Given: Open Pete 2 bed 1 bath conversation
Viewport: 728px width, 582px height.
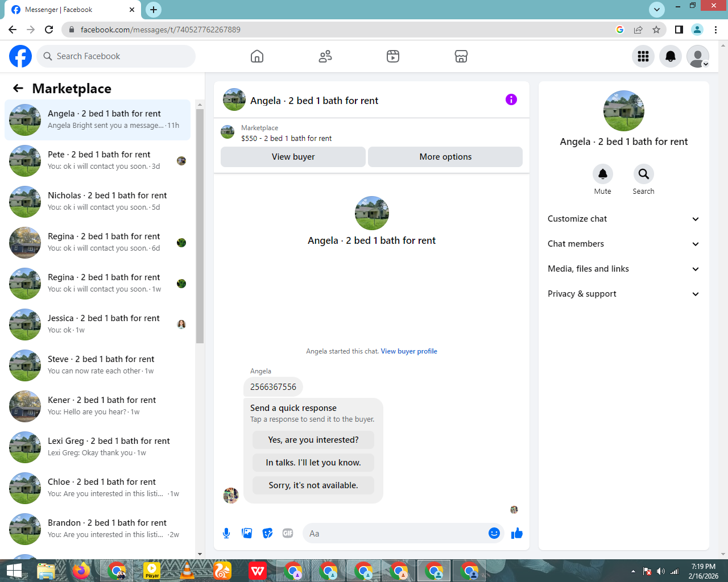Looking at the screenshot, I should pos(97,160).
